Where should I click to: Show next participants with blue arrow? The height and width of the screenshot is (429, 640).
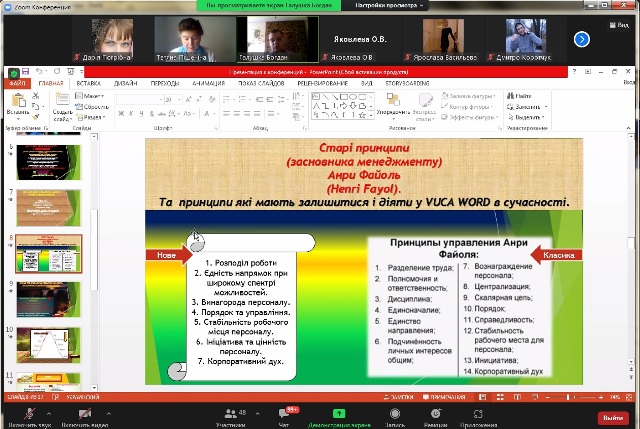click(581, 39)
